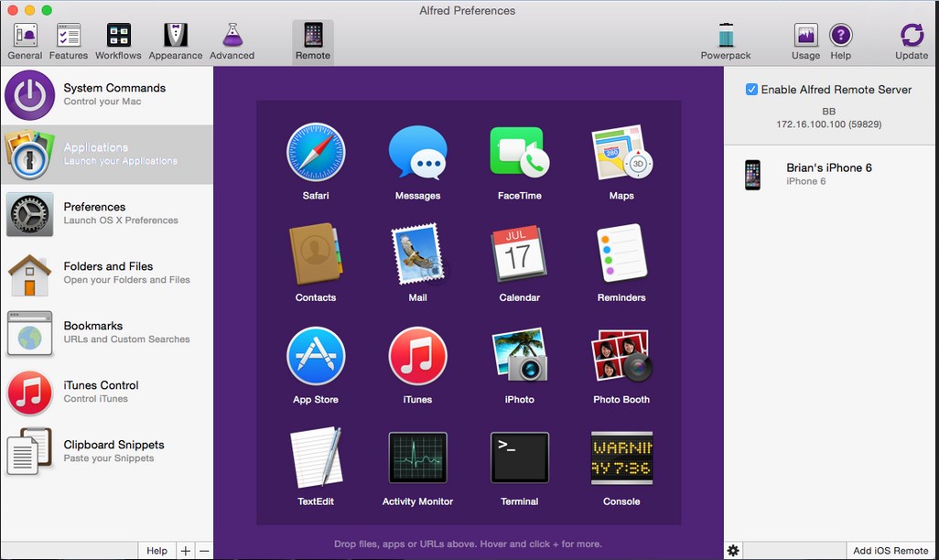Select the Photo Booth icon
939x560 pixels.
[621, 357]
